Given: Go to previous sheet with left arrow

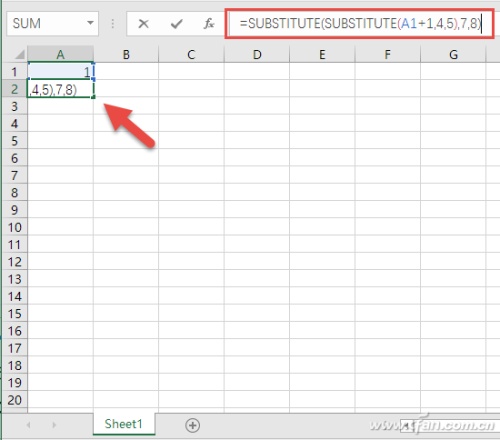Looking at the screenshot, I should click(x=29, y=425).
